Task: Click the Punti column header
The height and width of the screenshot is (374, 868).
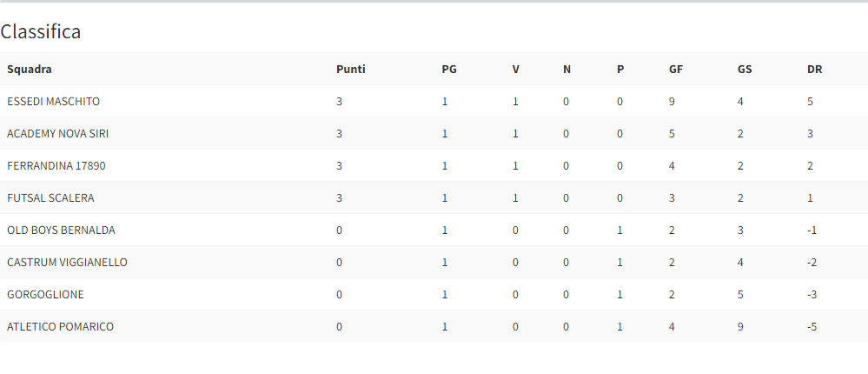Action: pyautogui.click(x=350, y=70)
